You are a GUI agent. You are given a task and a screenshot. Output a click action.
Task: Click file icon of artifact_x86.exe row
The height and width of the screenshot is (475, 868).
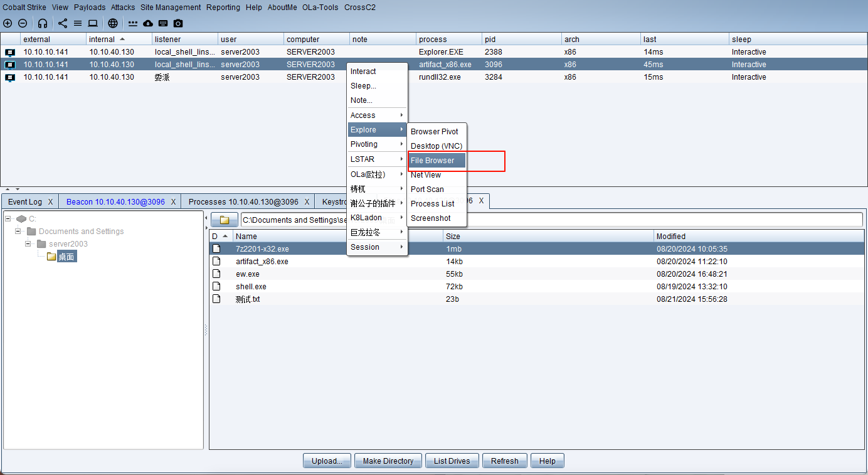click(216, 261)
